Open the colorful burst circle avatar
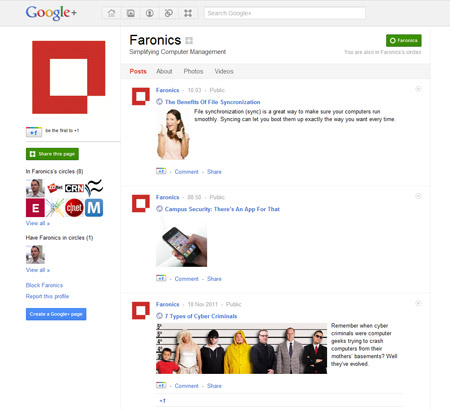450x410 pixels. coord(55,208)
